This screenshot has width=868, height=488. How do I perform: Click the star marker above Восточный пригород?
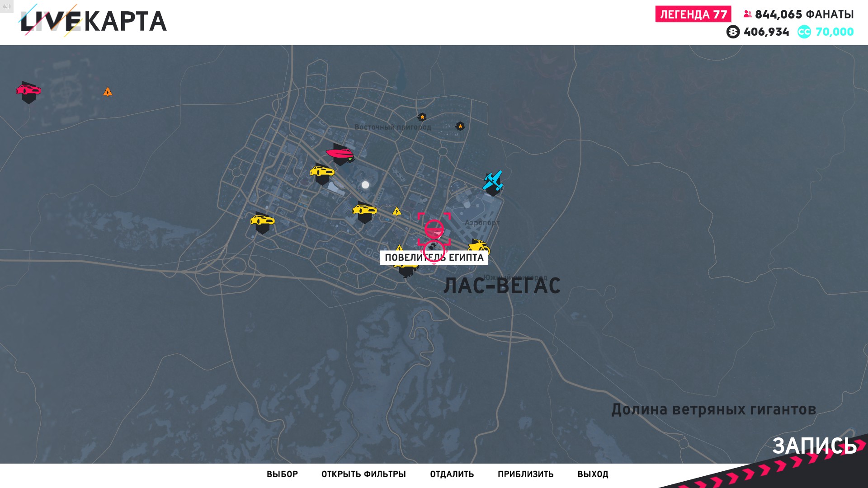tap(422, 117)
